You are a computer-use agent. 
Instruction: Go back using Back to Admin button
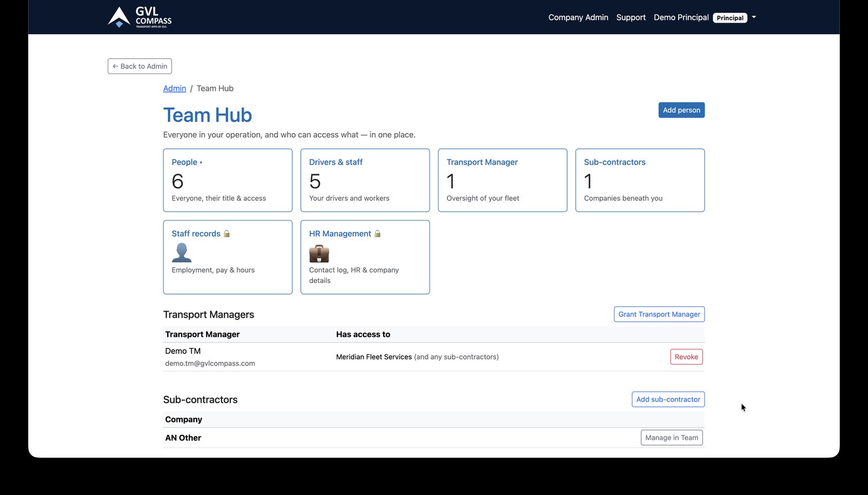coord(139,66)
